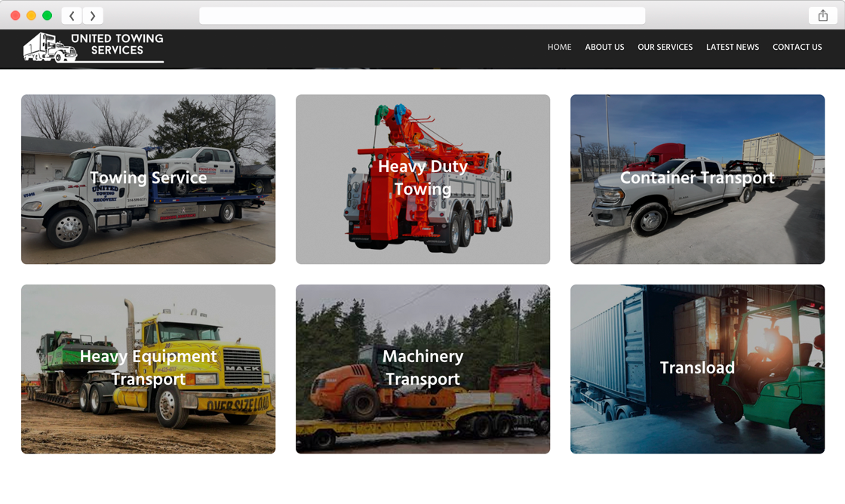
Task: View the Latest News page
Action: pos(732,47)
